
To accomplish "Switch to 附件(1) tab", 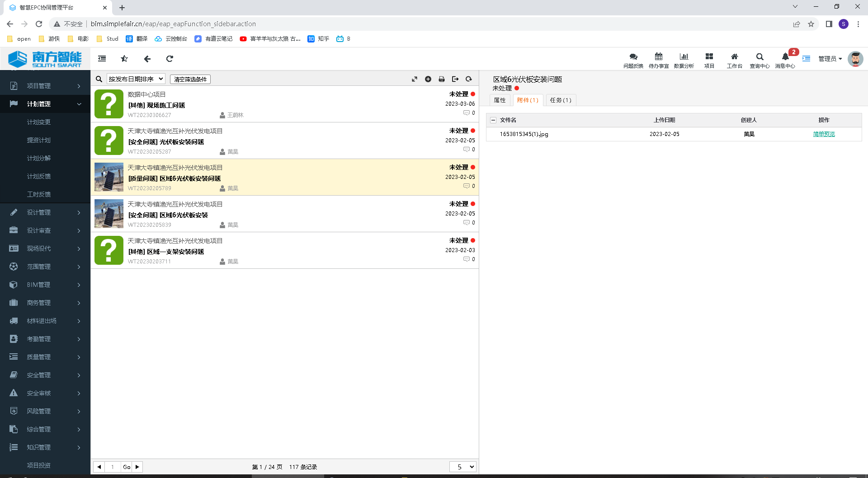I will (x=528, y=100).
